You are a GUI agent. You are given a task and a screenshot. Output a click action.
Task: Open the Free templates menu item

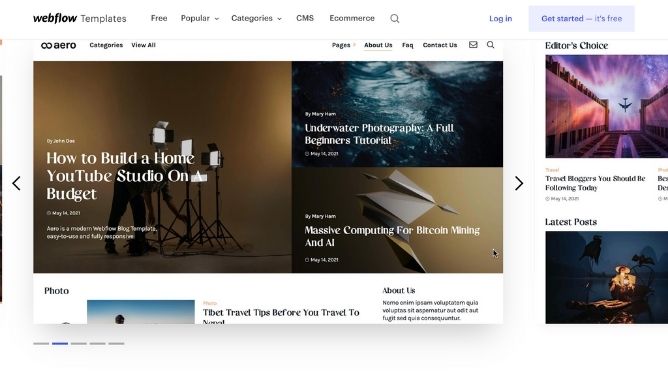click(159, 18)
